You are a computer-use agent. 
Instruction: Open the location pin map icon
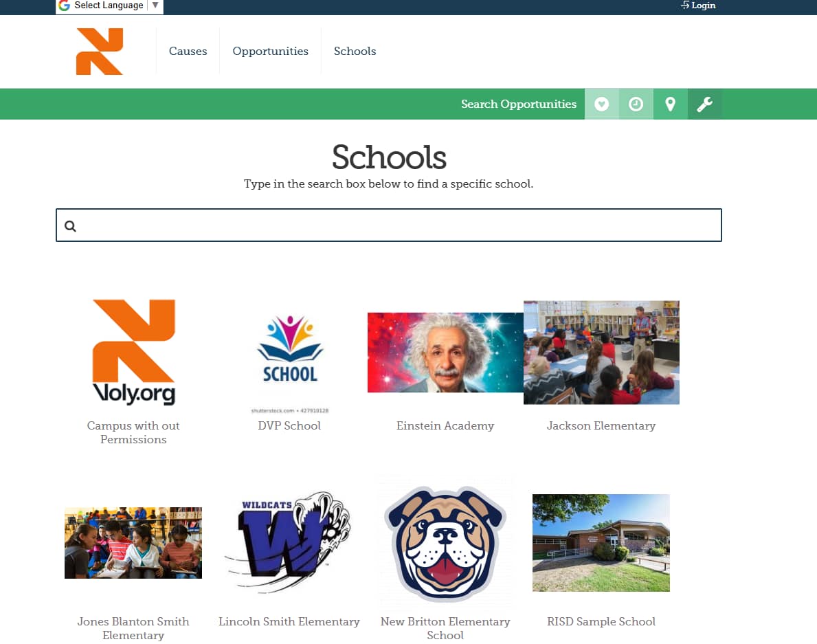(x=671, y=104)
